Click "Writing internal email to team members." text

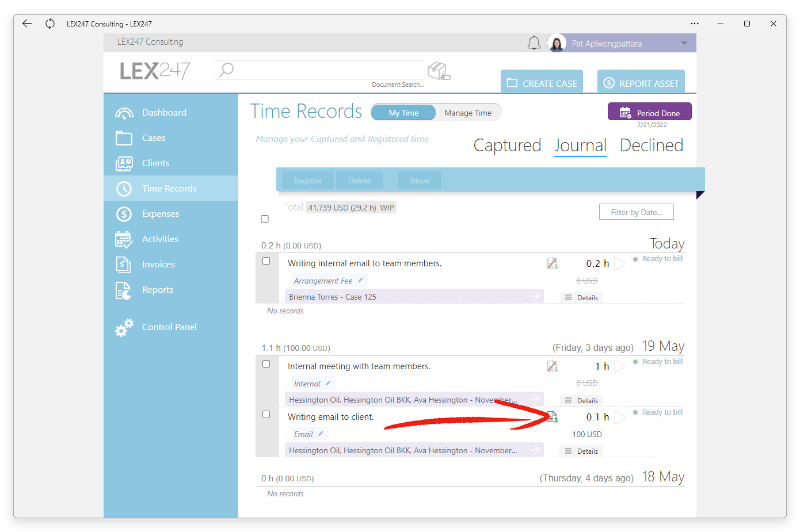[x=364, y=263]
